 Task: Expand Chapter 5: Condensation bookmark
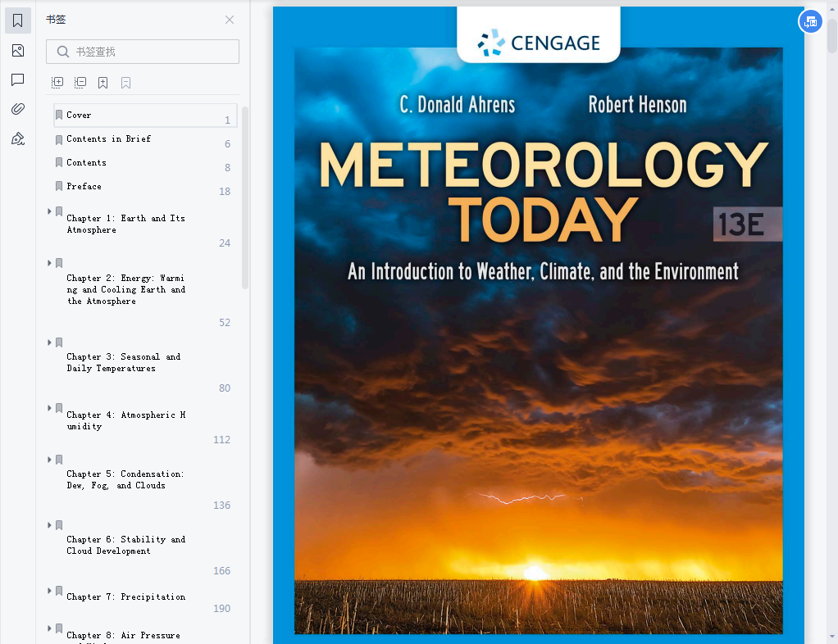tap(49, 460)
